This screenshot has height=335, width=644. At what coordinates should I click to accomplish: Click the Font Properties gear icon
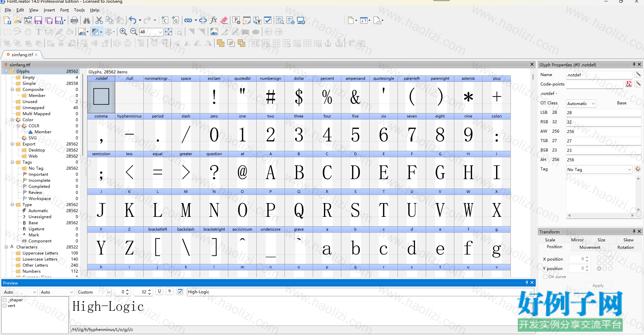236,21
